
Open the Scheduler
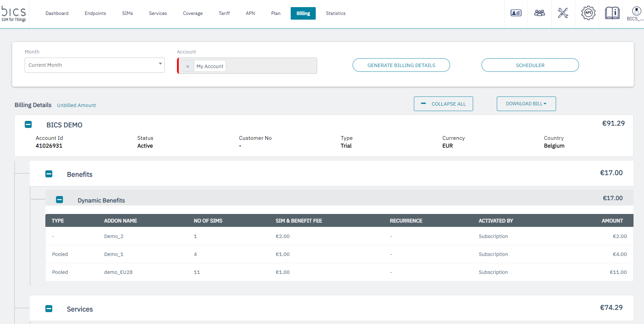(530, 65)
